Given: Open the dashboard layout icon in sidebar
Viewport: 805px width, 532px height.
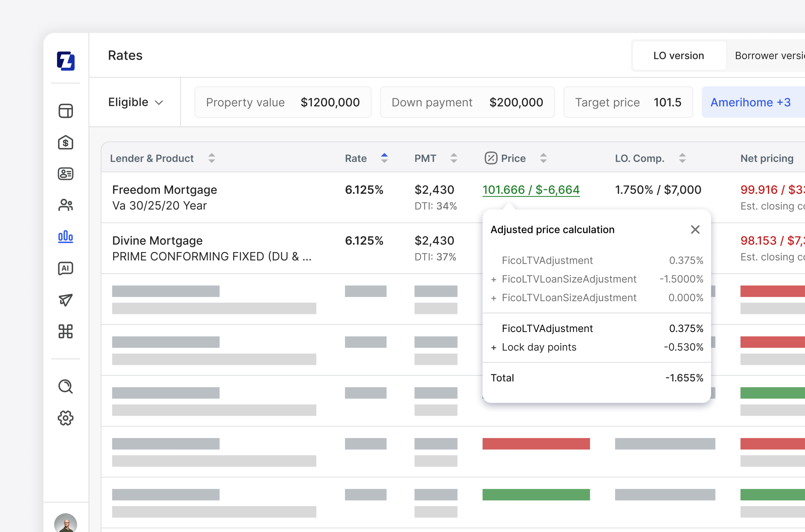Looking at the screenshot, I should 65,111.
